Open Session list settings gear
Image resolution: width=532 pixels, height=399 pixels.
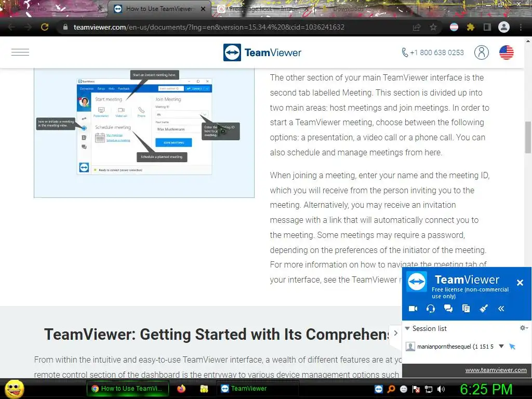point(523,328)
